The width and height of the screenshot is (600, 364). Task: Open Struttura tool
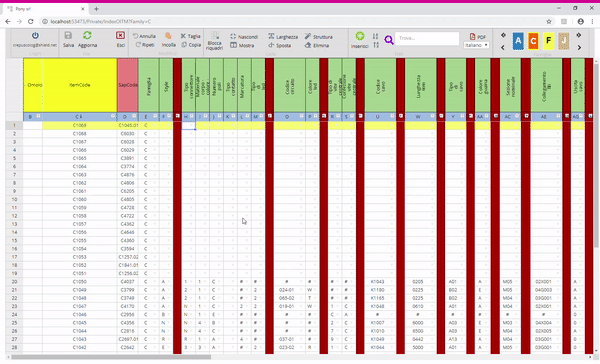(x=318, y=37)
